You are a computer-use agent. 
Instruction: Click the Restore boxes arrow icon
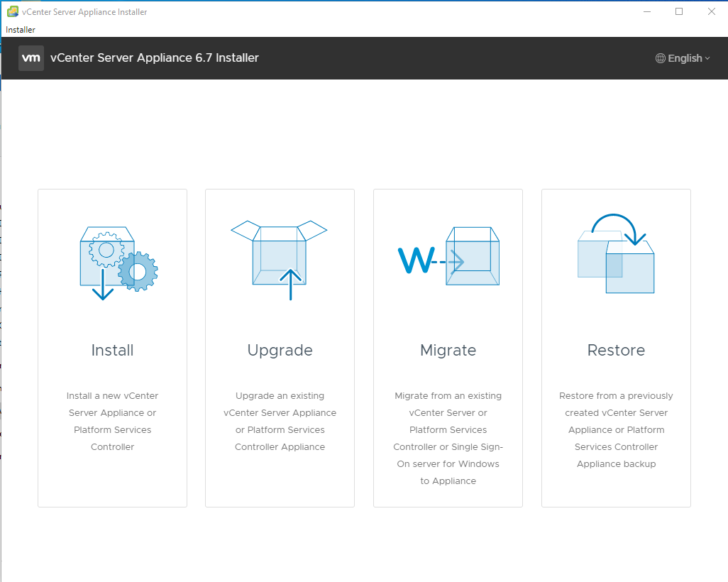616,253
